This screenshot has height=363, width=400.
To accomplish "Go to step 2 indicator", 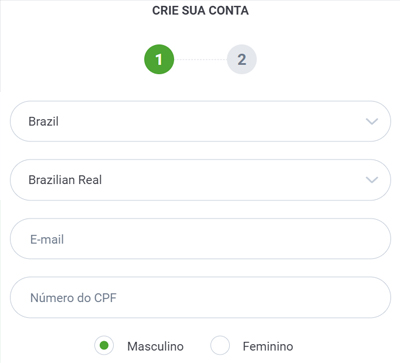I will click(x=242, y=59).
